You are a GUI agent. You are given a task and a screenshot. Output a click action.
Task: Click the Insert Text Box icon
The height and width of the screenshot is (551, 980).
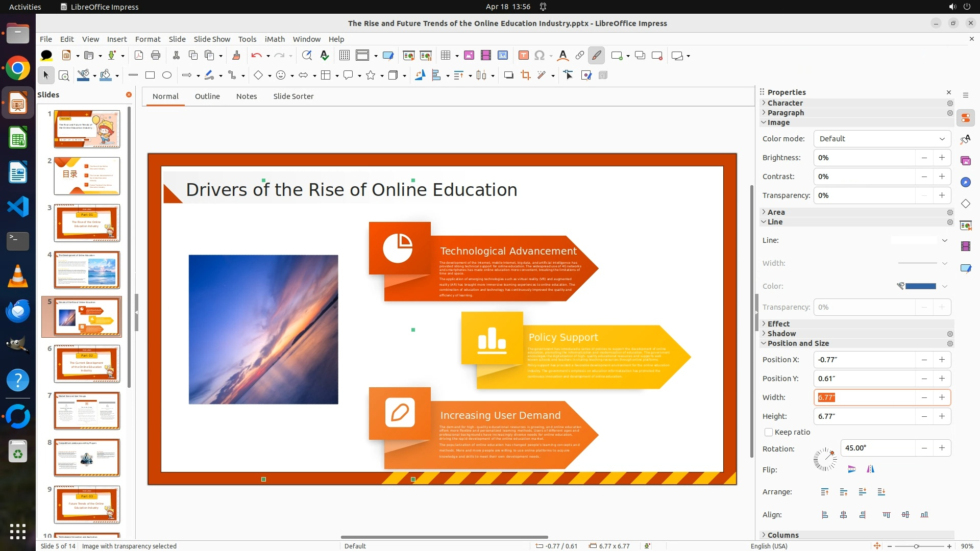(x=523, y=56)
